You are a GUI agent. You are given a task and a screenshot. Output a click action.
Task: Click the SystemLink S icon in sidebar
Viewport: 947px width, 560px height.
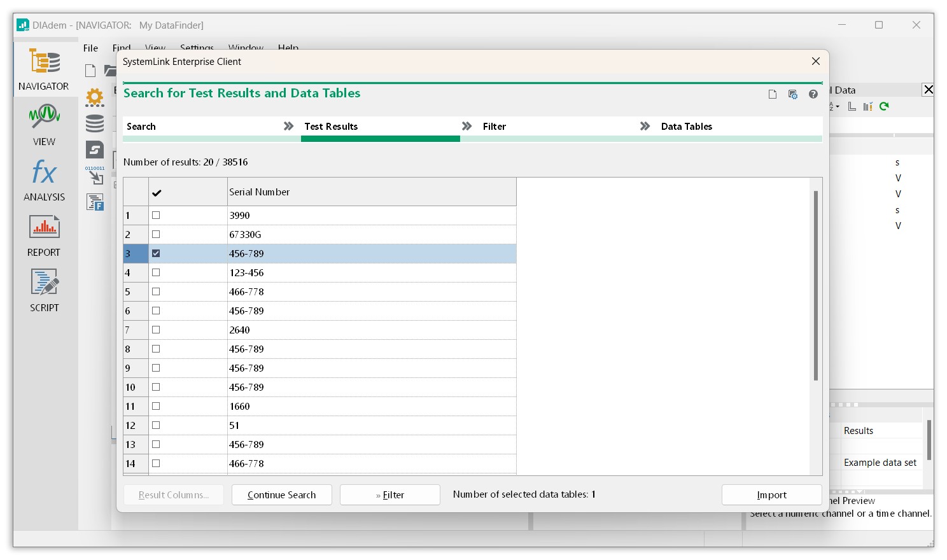tap(95, 150)
